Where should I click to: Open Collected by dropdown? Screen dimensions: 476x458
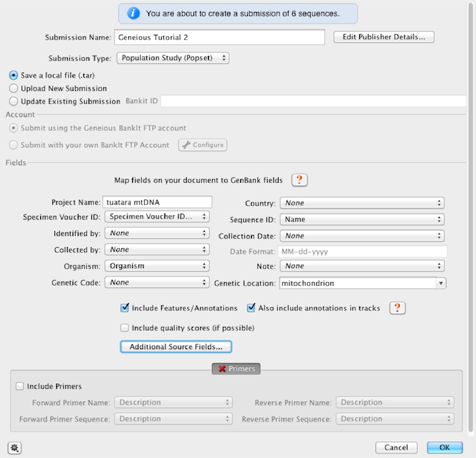point(157,250)
